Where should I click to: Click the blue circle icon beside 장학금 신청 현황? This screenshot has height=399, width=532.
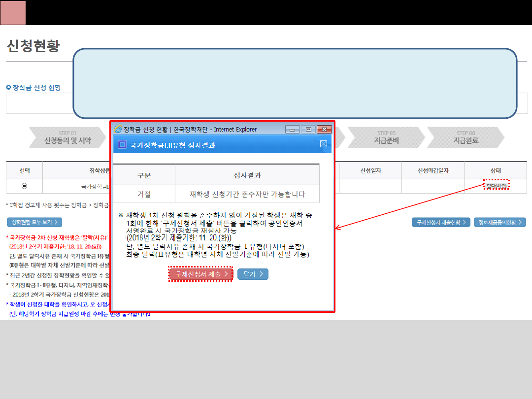8,88
